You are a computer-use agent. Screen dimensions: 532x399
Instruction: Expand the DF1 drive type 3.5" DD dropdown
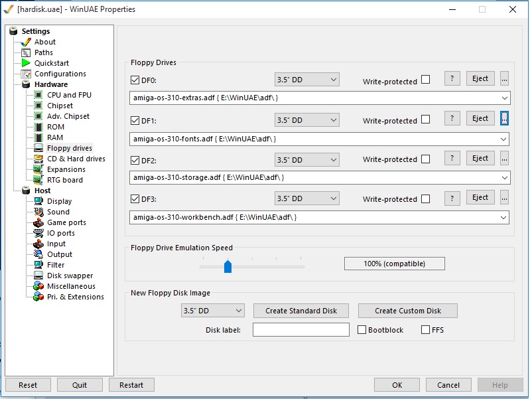[306, 120]
